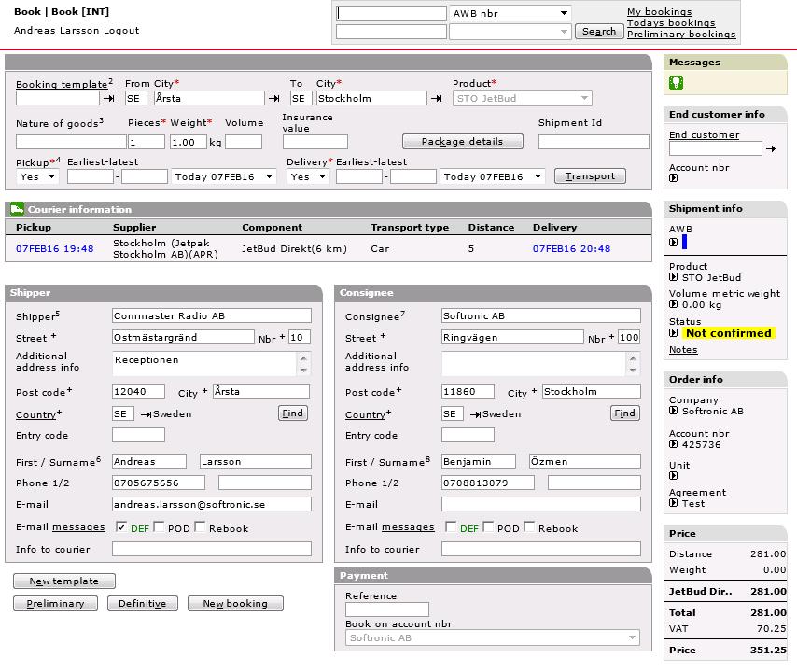Click the arrow icon after From City Årsta

point(274,99)
